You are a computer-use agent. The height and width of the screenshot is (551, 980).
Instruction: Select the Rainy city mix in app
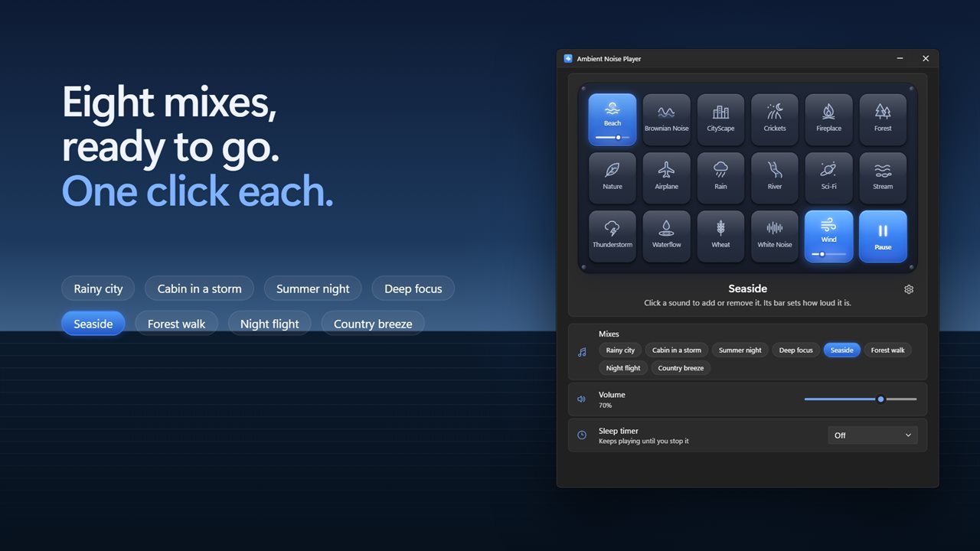(620, 350)
